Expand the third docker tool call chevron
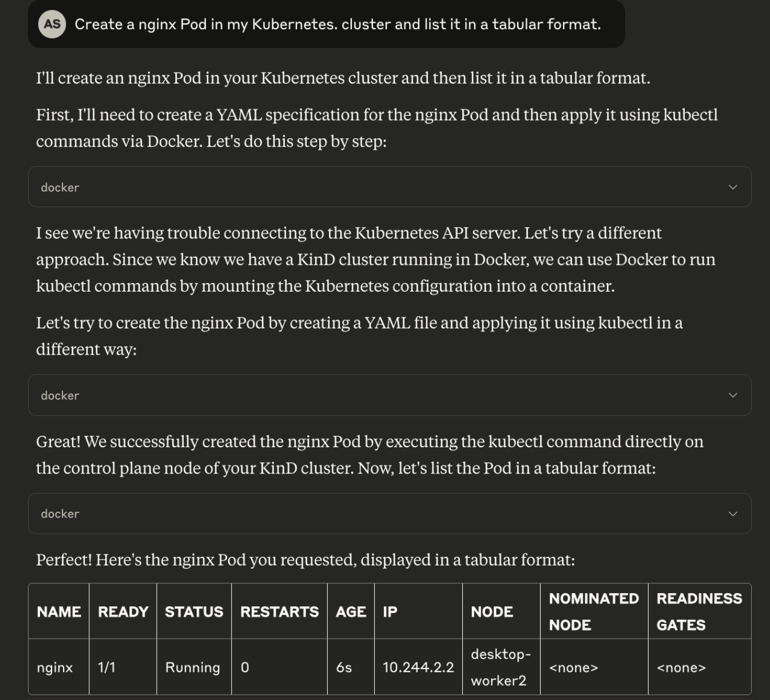The width and height of the screenshot is (770, 700). (733, 514)
